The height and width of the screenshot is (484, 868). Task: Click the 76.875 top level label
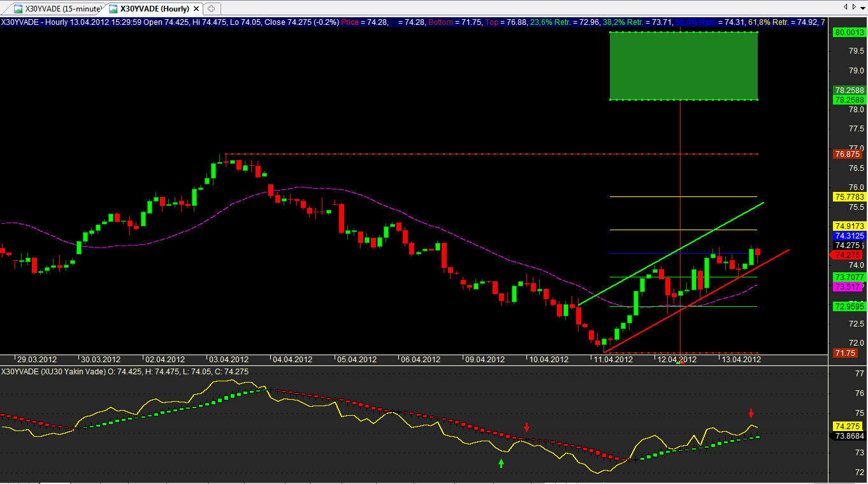tap(847, 154)
